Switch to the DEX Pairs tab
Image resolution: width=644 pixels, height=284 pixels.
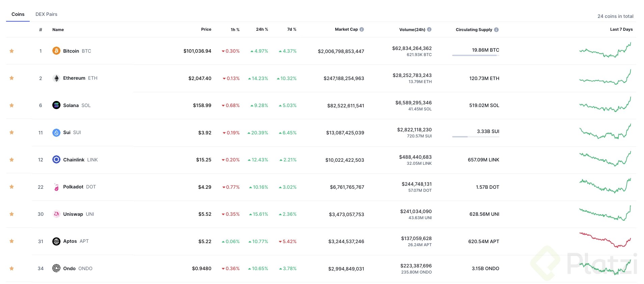coord(46,14)
